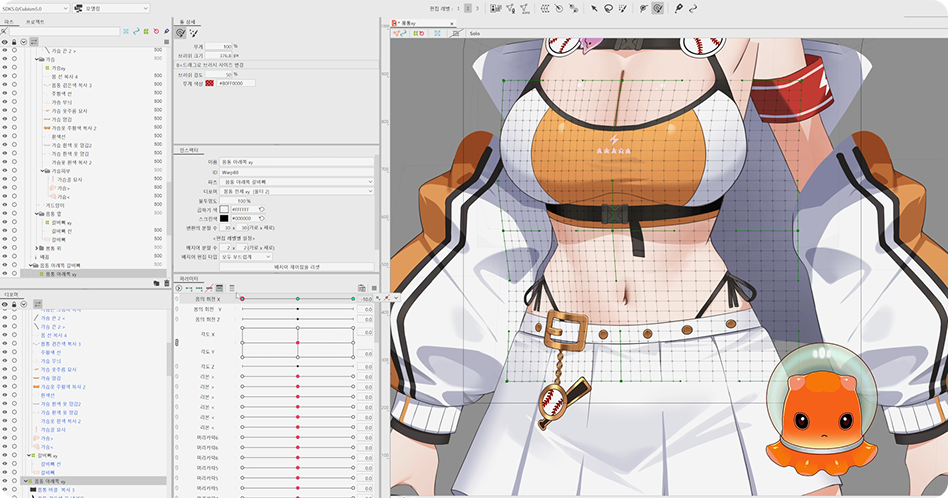Screen dimensions: 948x498
Task: Toggle visibility eye of 가슴 folder
Action: point(5,59)
